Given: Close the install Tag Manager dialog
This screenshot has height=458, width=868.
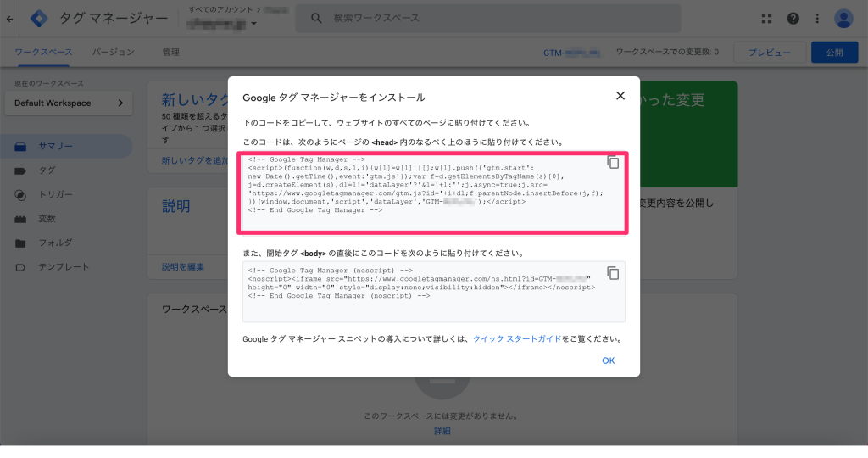Looking at the screenshot, I should (620, 96).
